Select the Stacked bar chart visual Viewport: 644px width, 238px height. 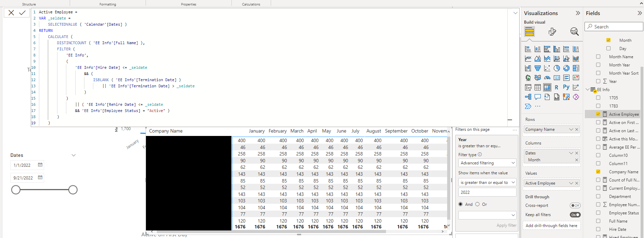click(x=528, y=49)
